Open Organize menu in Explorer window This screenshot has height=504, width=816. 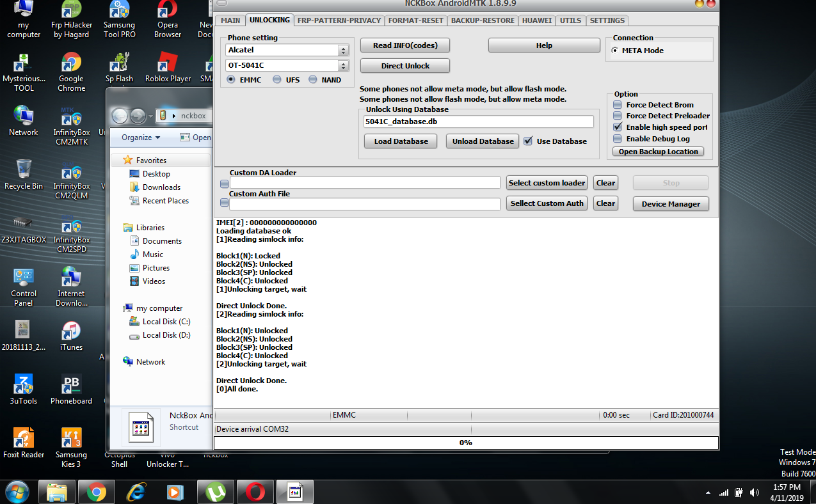tap(141, 138)
